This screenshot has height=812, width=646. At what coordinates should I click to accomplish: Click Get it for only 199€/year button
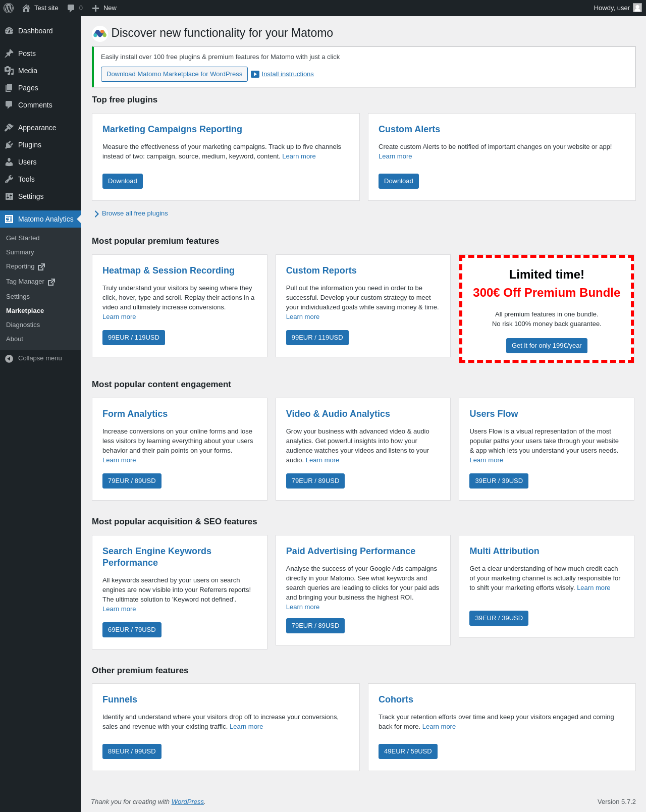547,346
